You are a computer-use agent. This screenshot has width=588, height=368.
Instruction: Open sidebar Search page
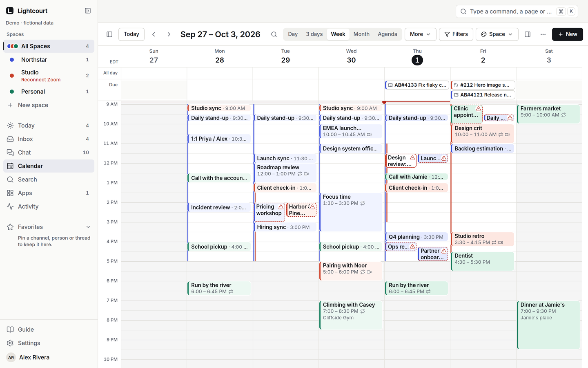[49, 180]
